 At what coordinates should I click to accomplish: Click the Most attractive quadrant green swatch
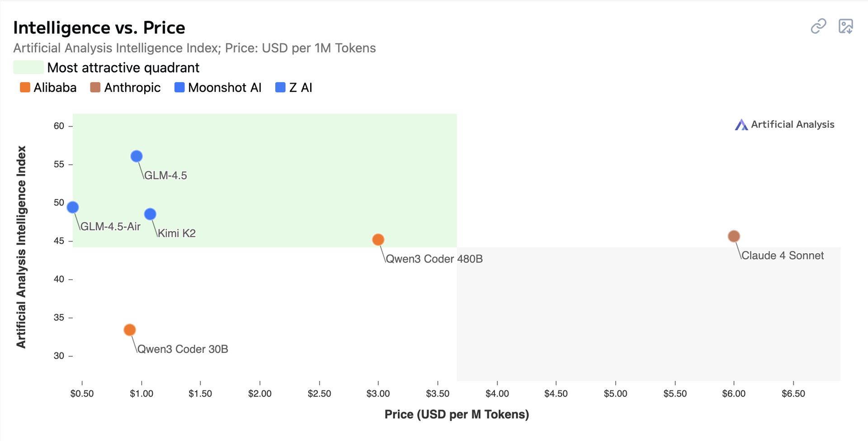(x=28, y=67)
